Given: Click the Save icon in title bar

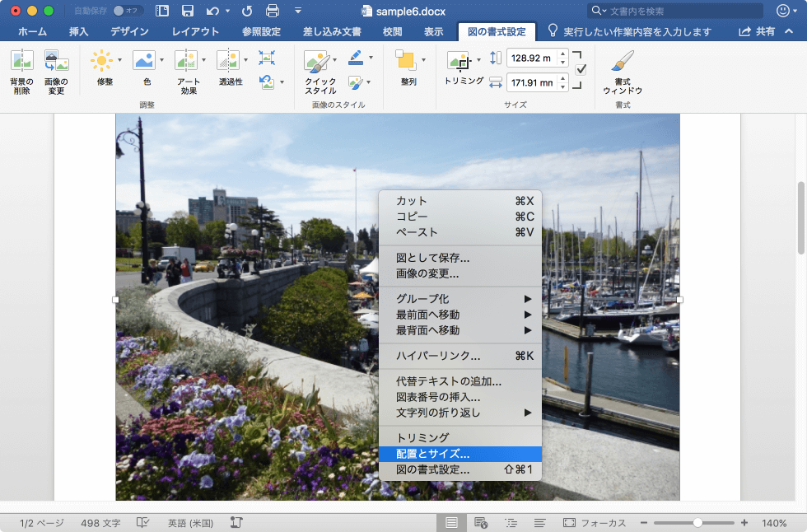Looking at the screenshot, I should 188,11.
